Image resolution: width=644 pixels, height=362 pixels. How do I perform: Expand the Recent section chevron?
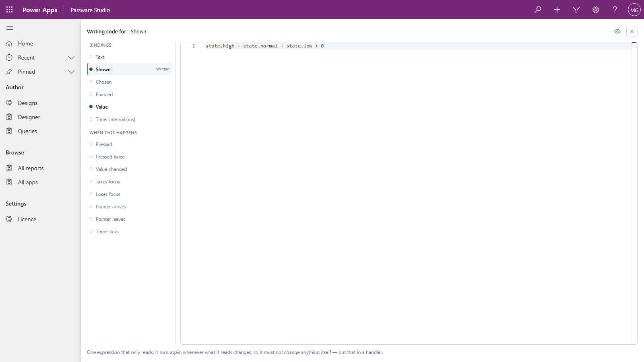(x=71, y=58)
